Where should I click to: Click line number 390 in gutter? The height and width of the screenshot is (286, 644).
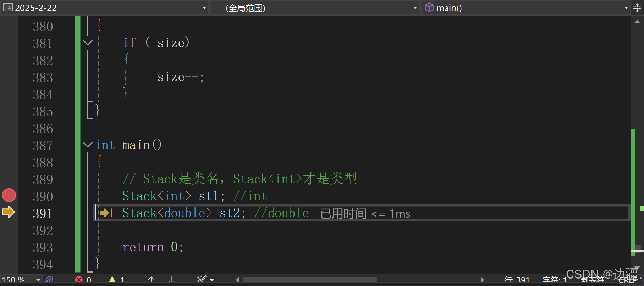(x=43, y=196)
